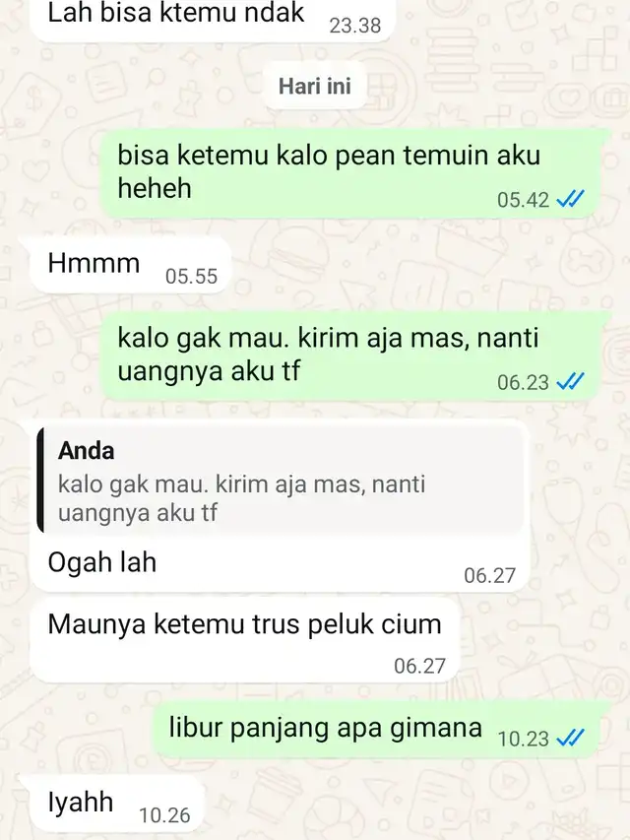Click the 06.27 timestamp beside 'Ogah lah'
This screenshot has width=630, height=840.
[x=489, y=576]
